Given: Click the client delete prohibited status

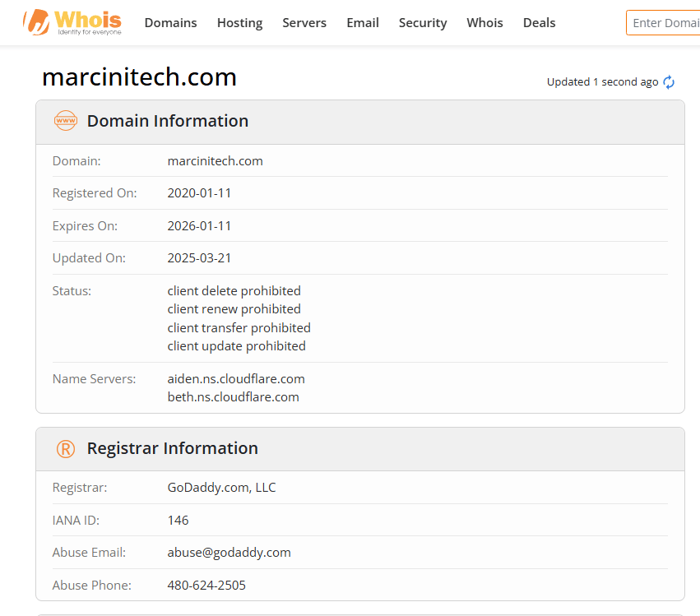Looking at the screenshot, I should [234, 291].
